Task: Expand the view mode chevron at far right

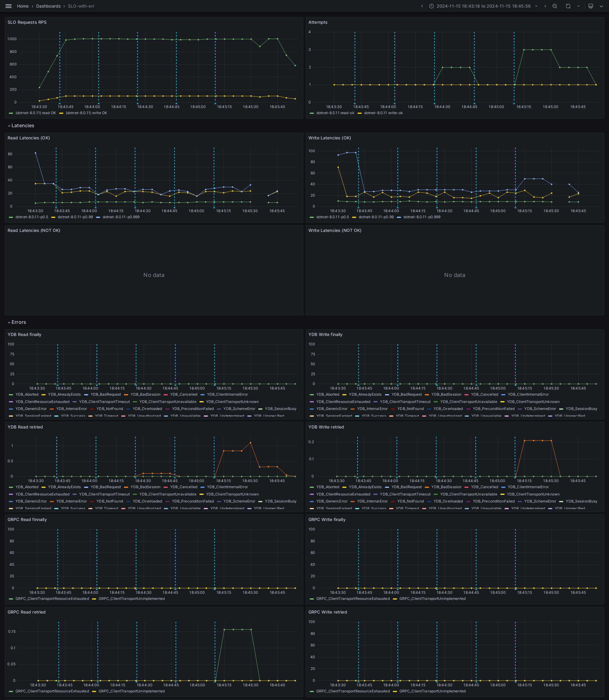Action: coord(601,6)
